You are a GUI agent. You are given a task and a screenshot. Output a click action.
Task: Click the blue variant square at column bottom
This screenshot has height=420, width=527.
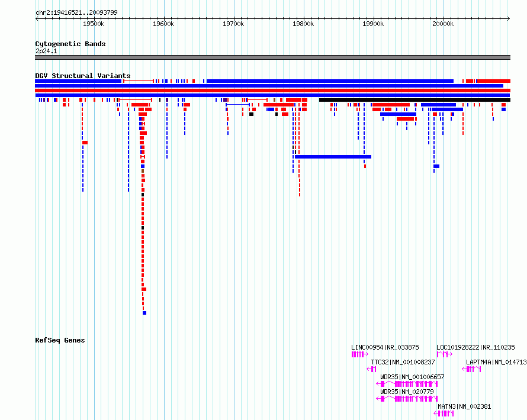point(144,313)
